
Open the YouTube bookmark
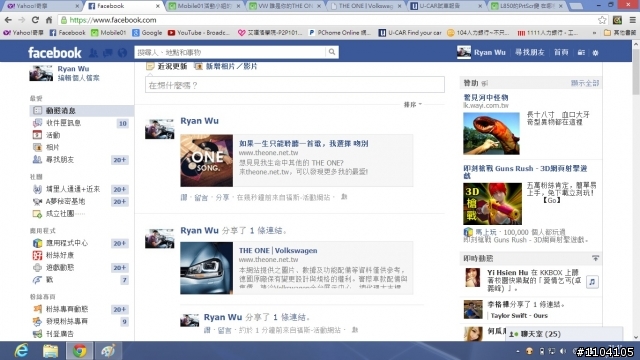[x=199, y=33]
